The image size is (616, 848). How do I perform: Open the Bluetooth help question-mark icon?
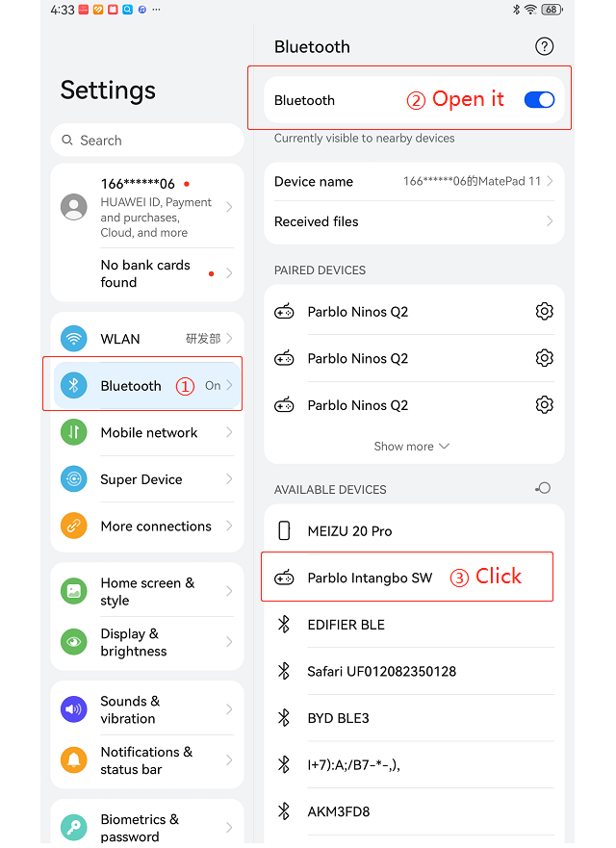coord(544,46)
